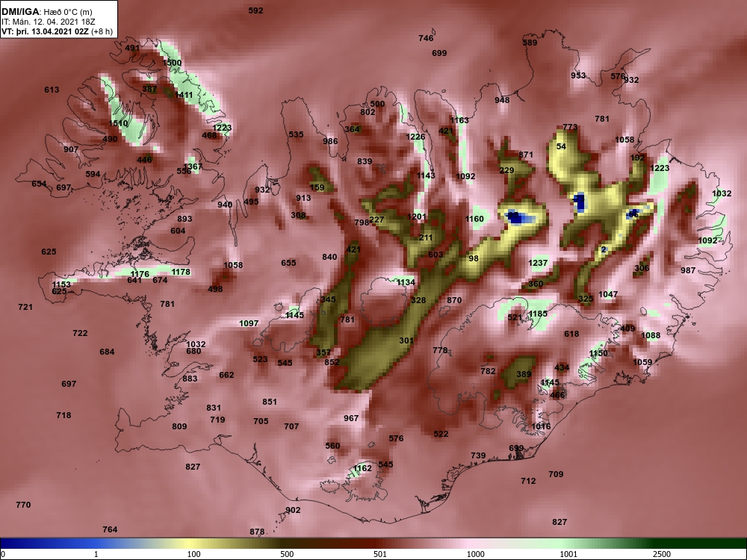Select the map value 878
Screen dimensions: 747x560
click(x=257, y=532)
